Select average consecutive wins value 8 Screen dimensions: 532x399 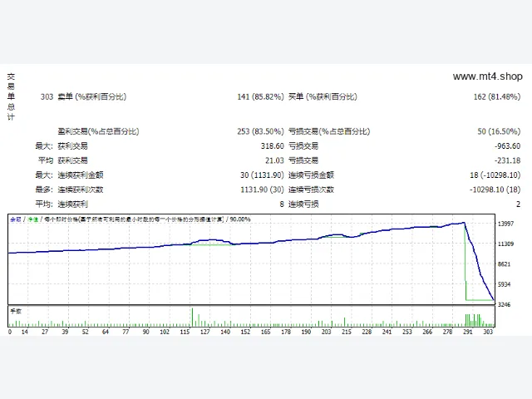click(x=282, y=204)
